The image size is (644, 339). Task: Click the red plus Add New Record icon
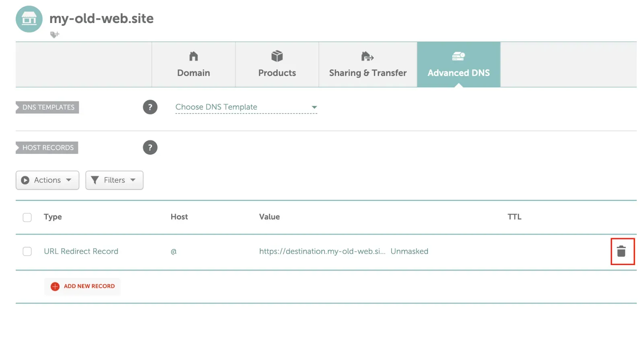click(55, 286)
